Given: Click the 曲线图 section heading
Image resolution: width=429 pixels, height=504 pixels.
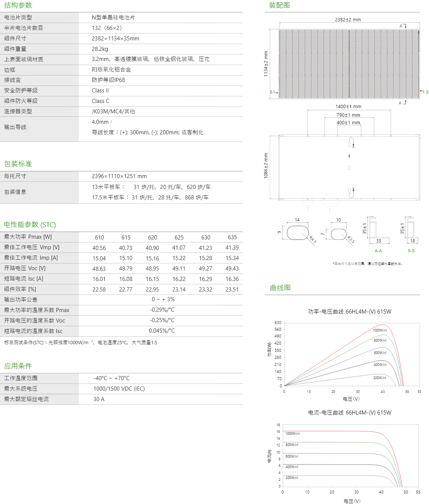Looking at the screenshot, I should point(280,288).
